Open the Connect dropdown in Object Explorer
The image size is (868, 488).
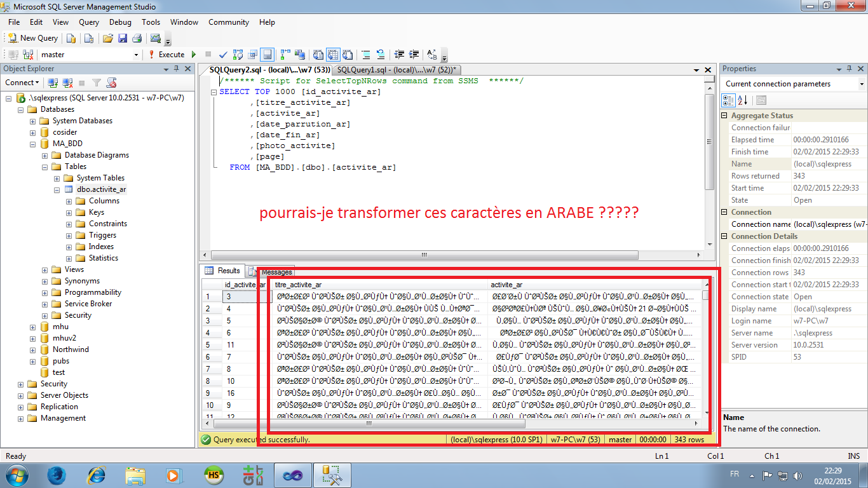click(x=22, y=83)
